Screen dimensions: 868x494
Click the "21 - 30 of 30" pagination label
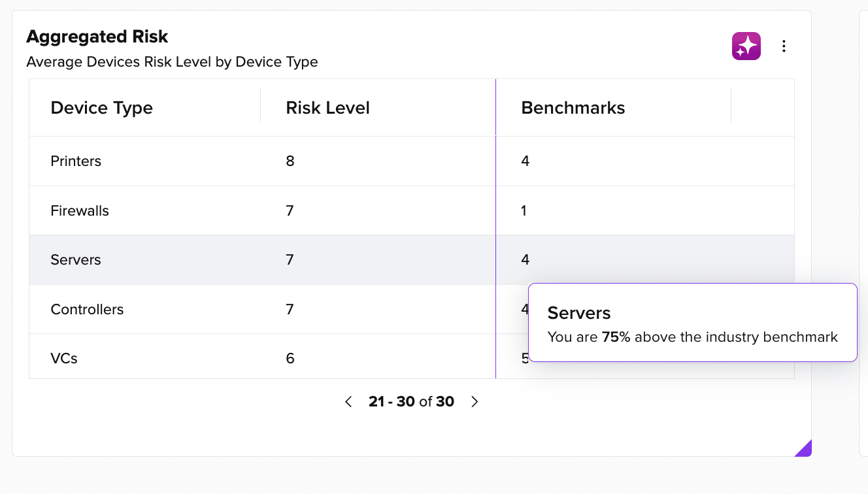point(411,401)
